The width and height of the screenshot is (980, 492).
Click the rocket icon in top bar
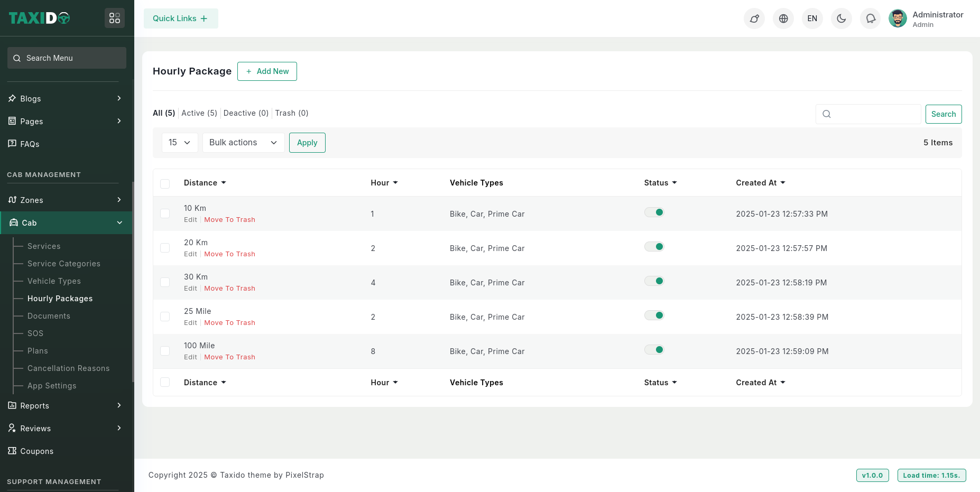coord(754,18)
